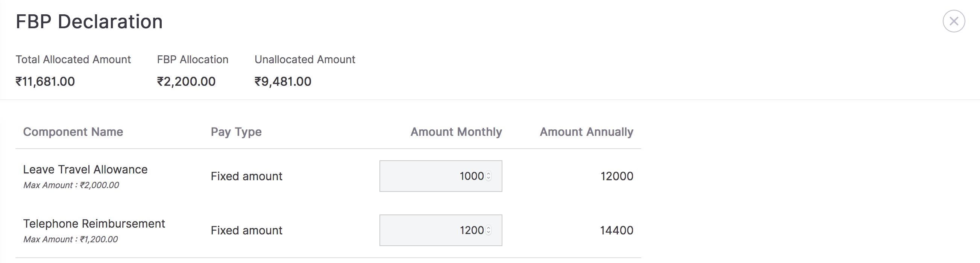The height and width of the screenshot is (263, 980).
Task: Click the Amount Annually column header
Action: click(x=586, y=132)
